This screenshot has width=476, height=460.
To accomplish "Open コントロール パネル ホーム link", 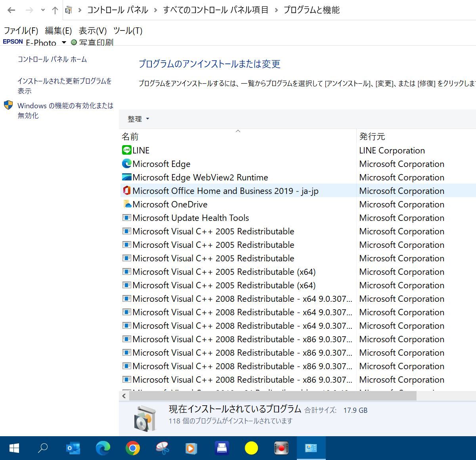I will click(x=52, y=59).
